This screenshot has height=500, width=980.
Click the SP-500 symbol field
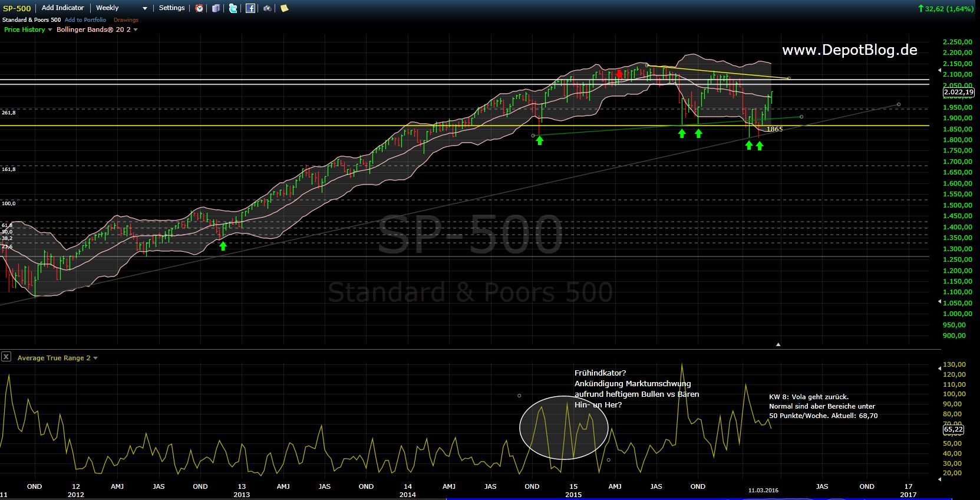(x=17, y=8)
